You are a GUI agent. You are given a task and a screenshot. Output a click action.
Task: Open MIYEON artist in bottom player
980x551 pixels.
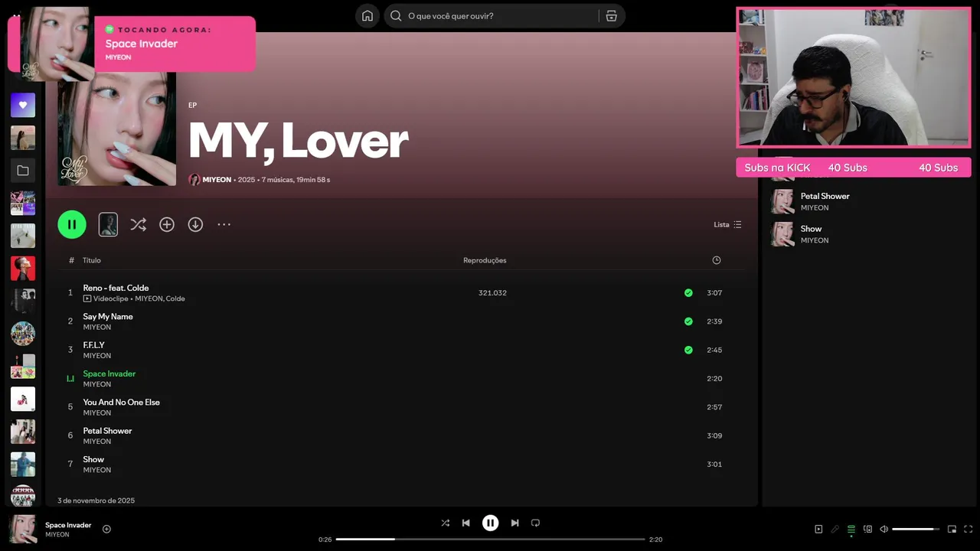57,535
